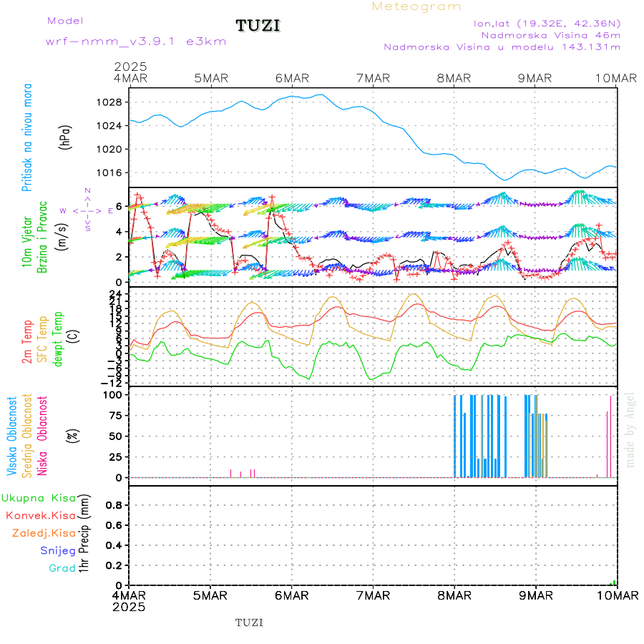Click the Visoka Oblacnost legend label
This screenshot has height=644, width=644.
(12, 435)
